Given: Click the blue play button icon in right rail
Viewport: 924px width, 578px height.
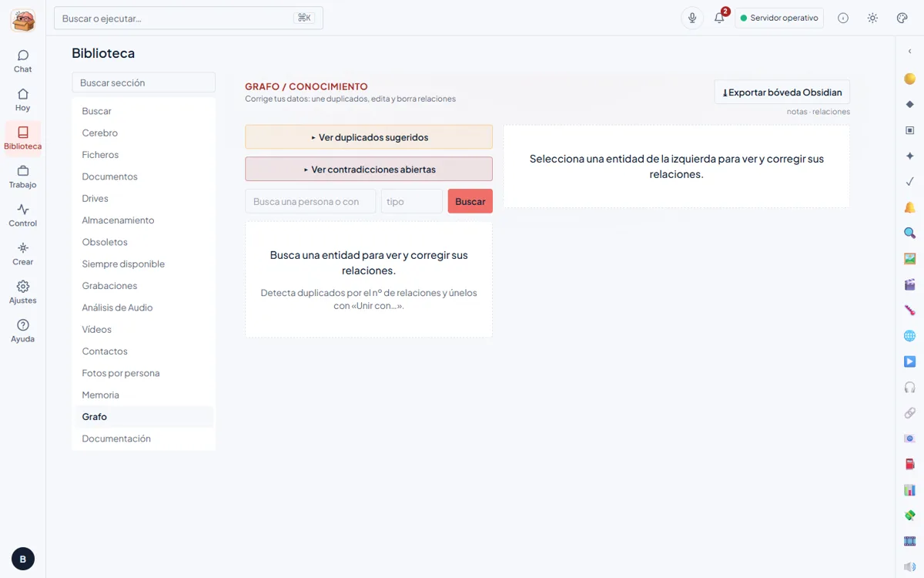Looking at the screenshot, I should coord(910,361).
